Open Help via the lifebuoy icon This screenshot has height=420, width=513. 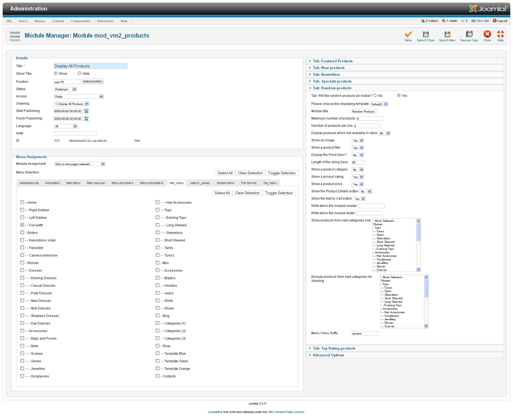(500, 34)
